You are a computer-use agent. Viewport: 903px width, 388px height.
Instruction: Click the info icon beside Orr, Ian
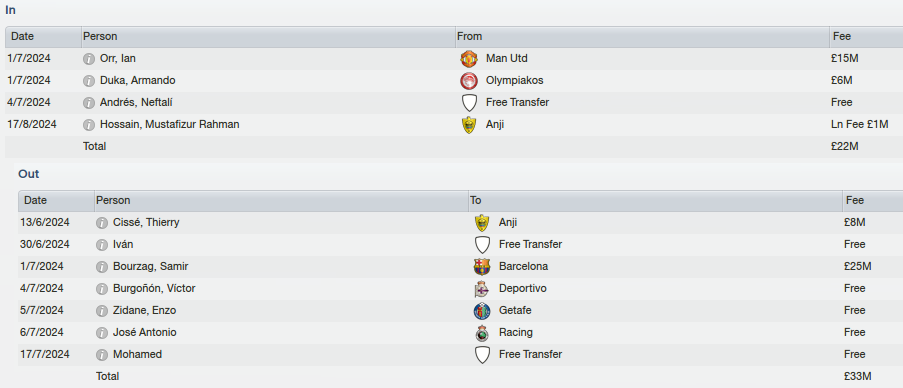[x=89, y=59]
